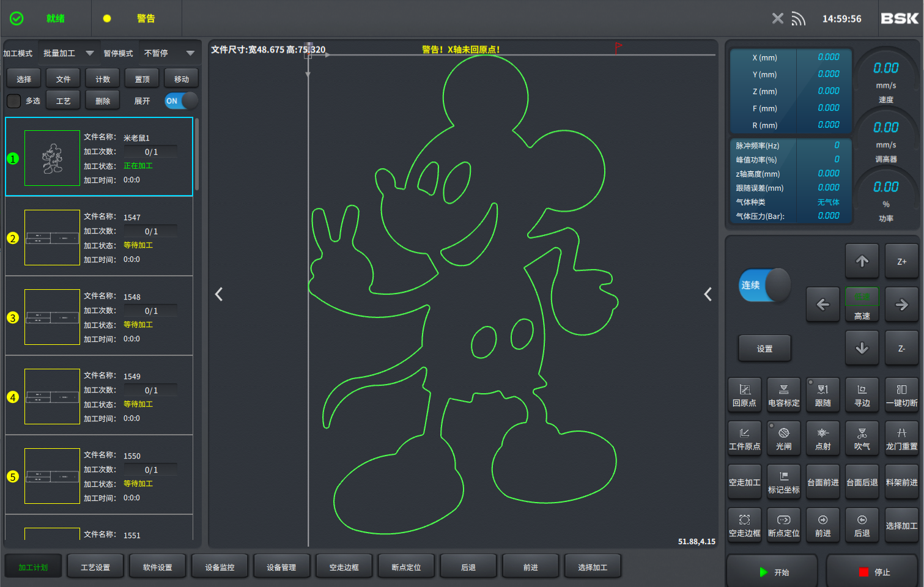
Task: Open the 暂停模式 不暂停 dropdown
Action: click(169, 53)
